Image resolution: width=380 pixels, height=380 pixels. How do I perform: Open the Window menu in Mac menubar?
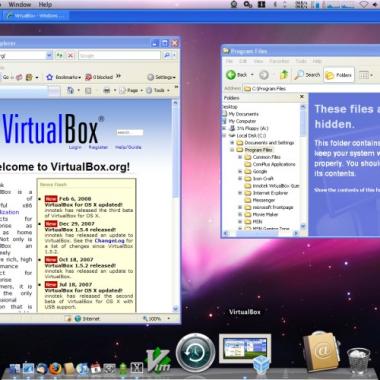click(x=19, y=4)
